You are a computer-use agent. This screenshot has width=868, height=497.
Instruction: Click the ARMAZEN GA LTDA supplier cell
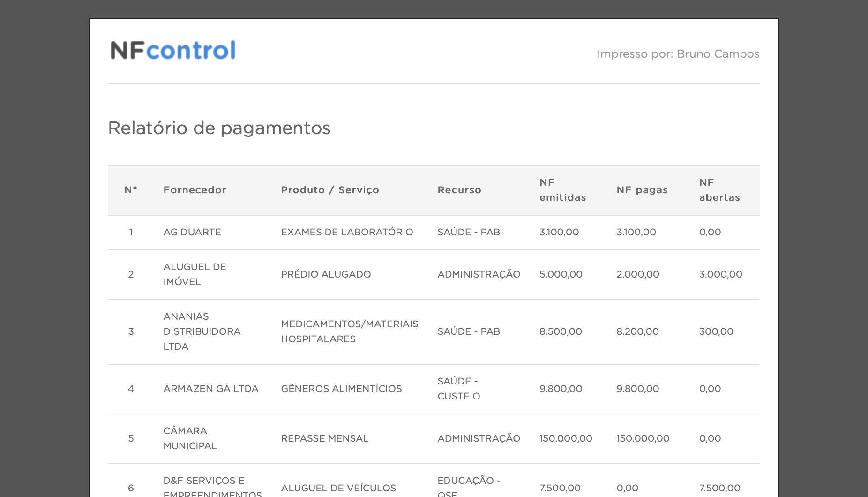210,389
